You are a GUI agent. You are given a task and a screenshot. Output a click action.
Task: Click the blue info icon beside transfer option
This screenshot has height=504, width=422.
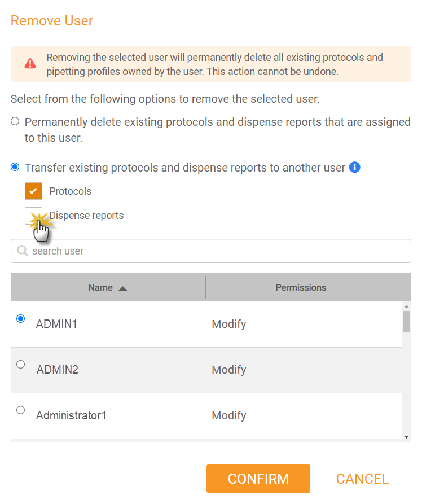point(354,167)
